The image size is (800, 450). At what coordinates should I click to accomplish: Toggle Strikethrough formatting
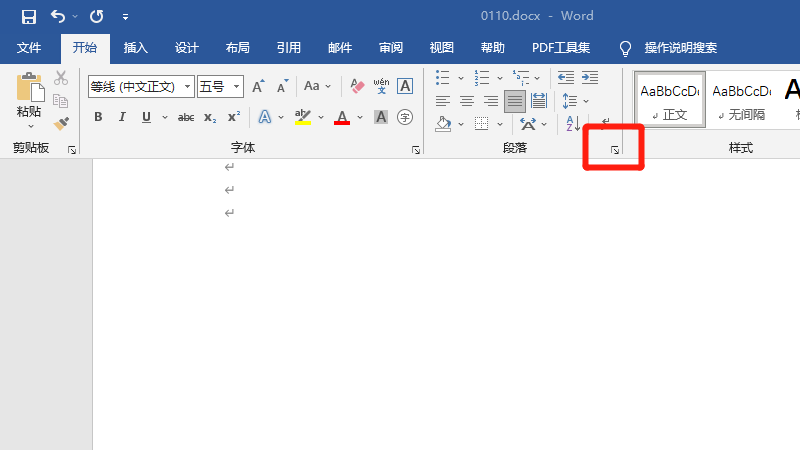185,118
